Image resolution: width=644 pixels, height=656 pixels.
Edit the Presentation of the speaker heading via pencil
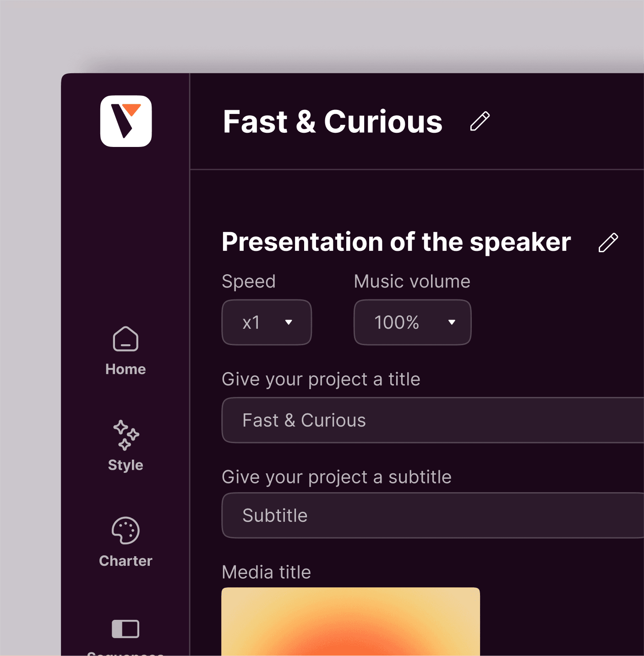click(608, 243)
